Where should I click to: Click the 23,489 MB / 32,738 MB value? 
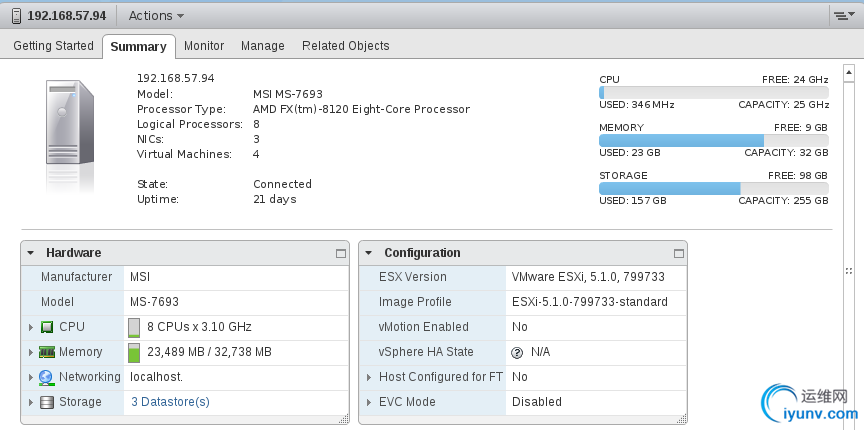point(209,352)
